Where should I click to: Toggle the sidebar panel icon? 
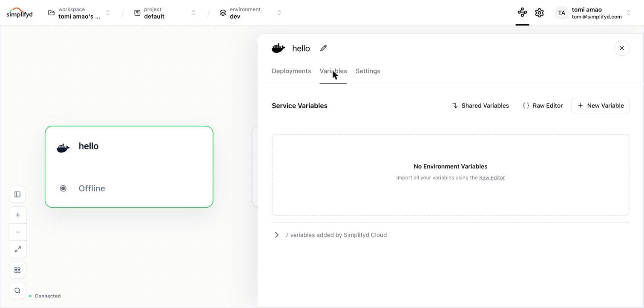(17, 194)
